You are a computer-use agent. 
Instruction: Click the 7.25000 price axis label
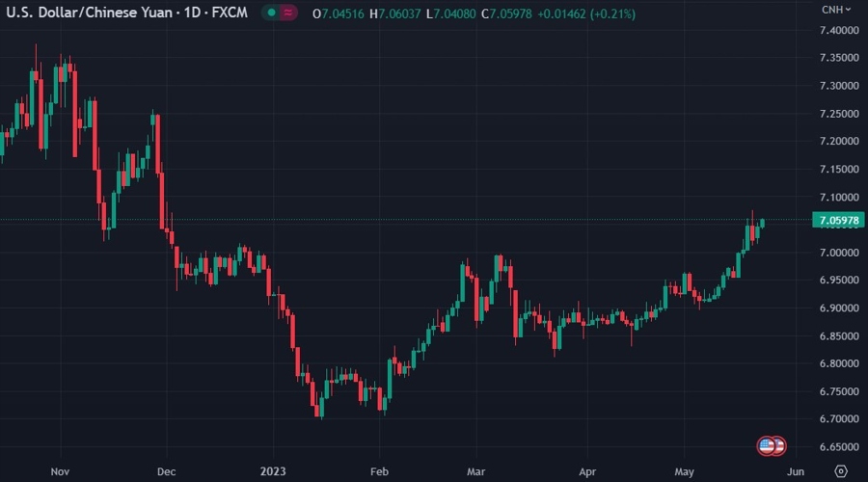[x=839, y=114]
